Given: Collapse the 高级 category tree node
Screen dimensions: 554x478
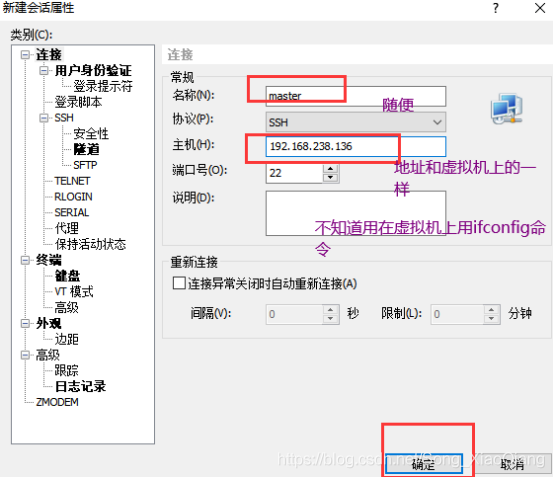Looking at the screenshot, I should tap(25, 355).
